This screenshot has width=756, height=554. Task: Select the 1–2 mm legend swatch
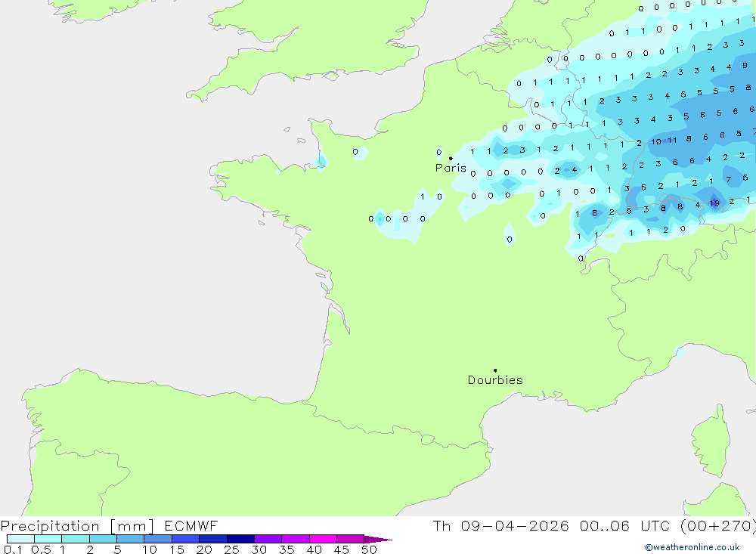pos(76,539)
